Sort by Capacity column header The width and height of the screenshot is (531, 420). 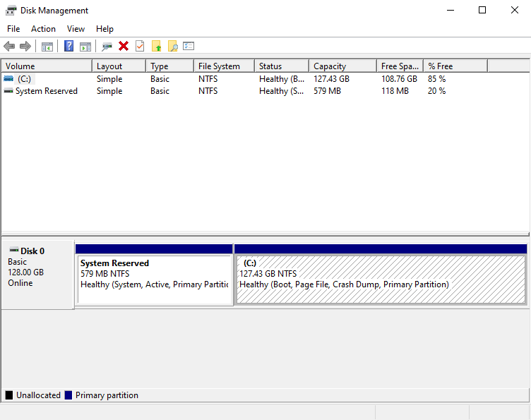click(342, 66)
